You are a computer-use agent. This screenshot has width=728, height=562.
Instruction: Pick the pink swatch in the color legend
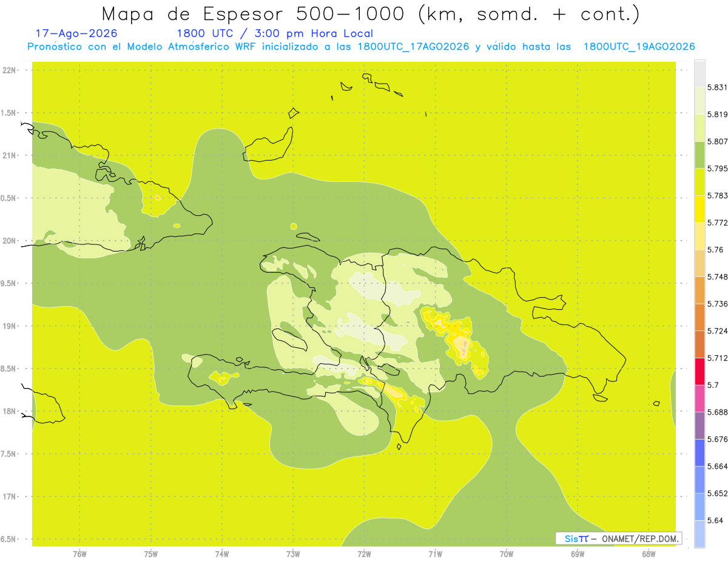(x=699, y=398)
